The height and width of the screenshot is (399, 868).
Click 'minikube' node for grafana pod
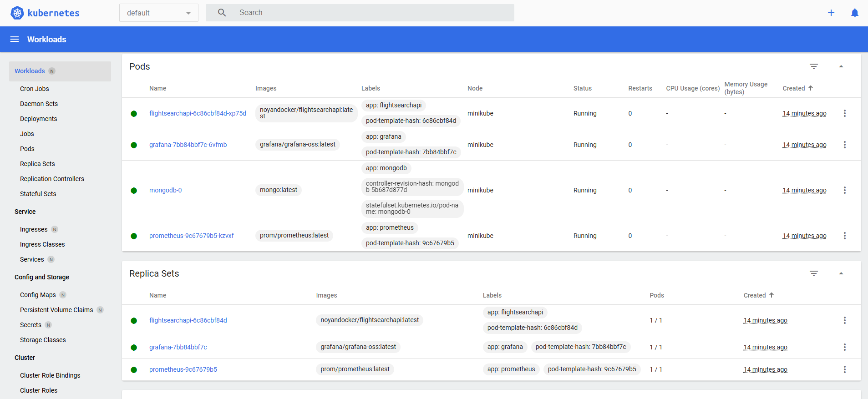480,145
